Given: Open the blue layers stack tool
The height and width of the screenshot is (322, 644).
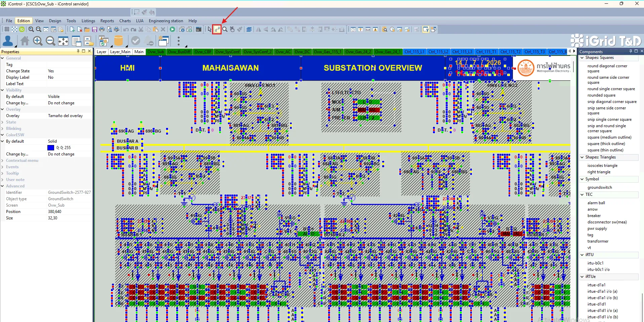Looking at the screenshot, I should coord(249,30).
